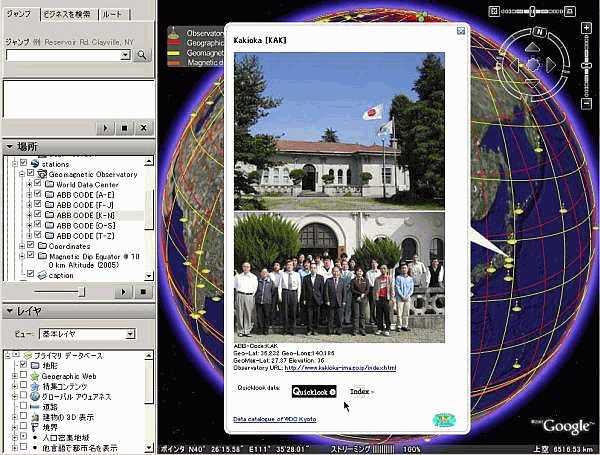Stop the places tour below the tree
The width and height of the screenshot is (600, 455).
tap(143, 292)
